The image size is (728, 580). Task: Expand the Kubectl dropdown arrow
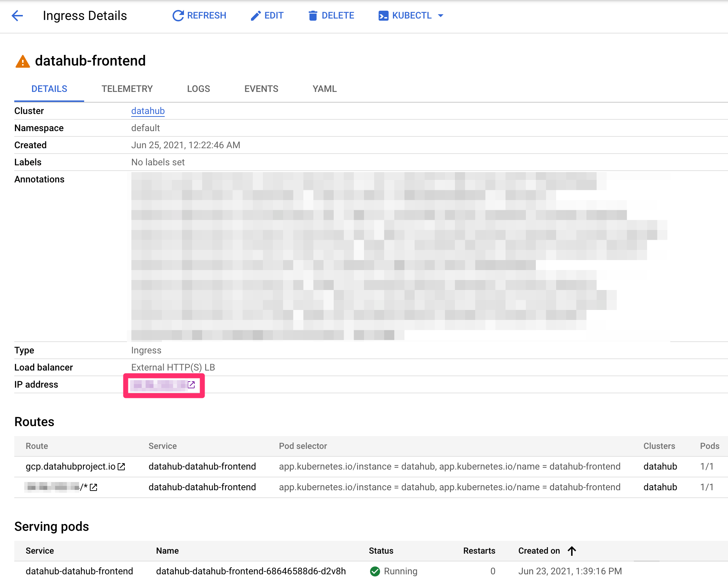(441, 16)
